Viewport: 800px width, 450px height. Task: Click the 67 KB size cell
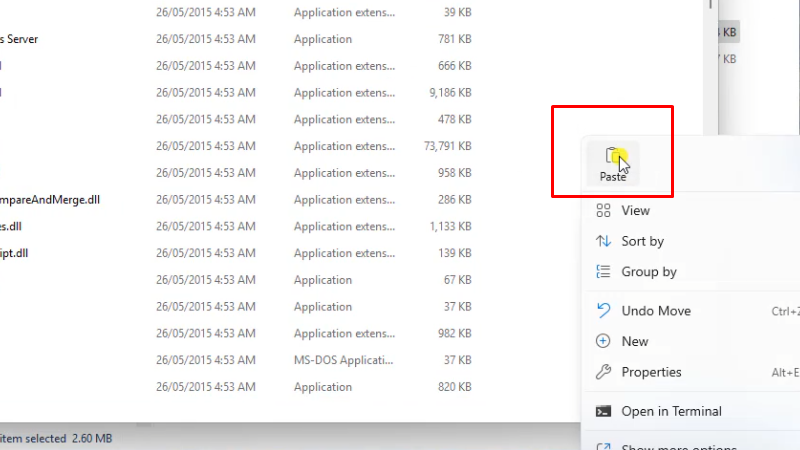click(458, 280)
